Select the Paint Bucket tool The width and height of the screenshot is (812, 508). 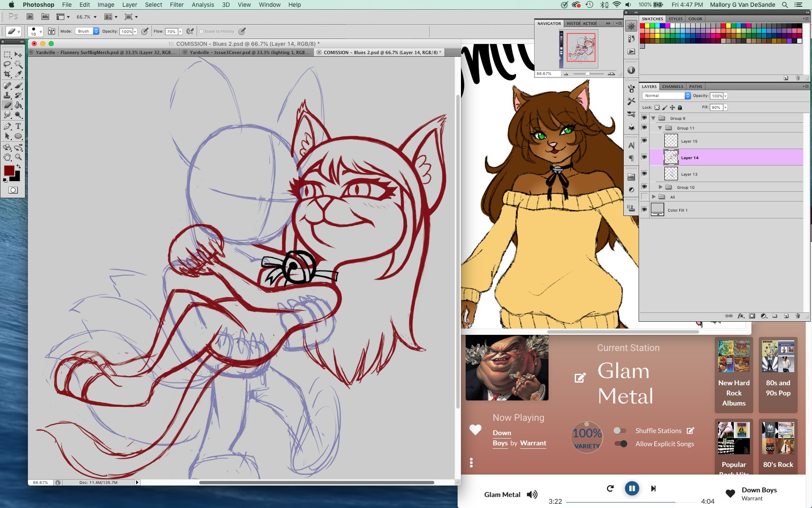18,105
